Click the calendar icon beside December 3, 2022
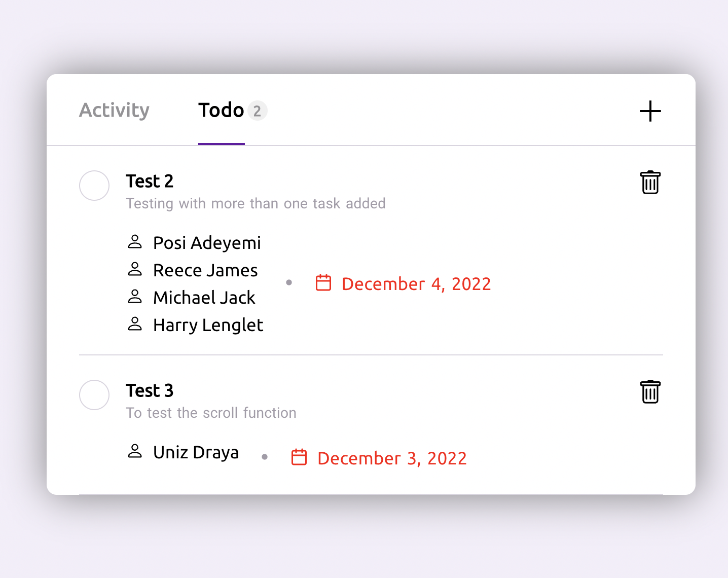Image resolution: width=728 pixels, height=578 pixels. tap(299, 457)
